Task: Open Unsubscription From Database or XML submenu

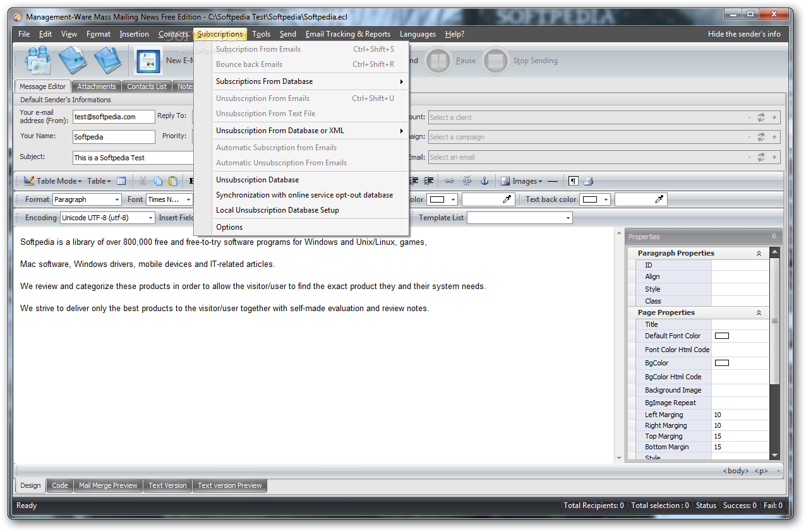Action: click(301, 131)
